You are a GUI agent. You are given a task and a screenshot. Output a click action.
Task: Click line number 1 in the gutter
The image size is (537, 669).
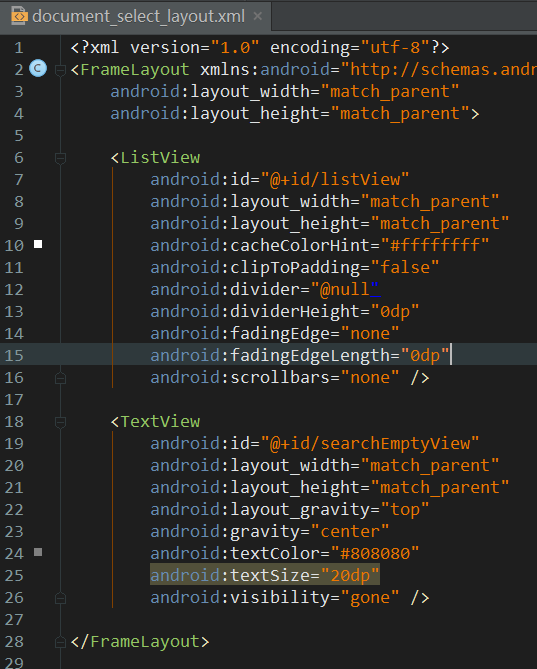18,48
